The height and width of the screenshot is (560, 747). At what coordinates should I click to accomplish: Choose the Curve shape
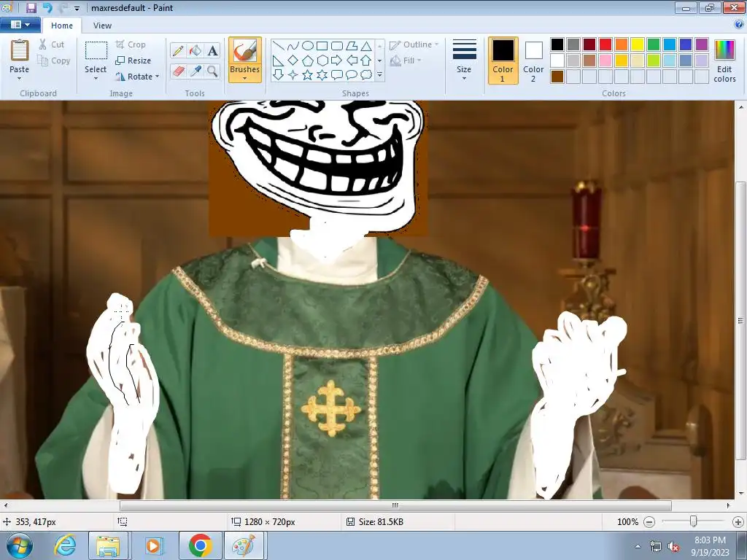coord(293,46)
